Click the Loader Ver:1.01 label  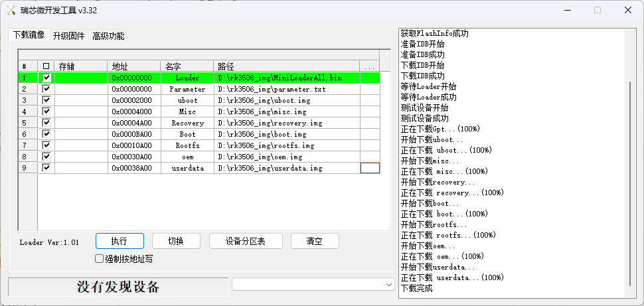click(x=49, y=242)
